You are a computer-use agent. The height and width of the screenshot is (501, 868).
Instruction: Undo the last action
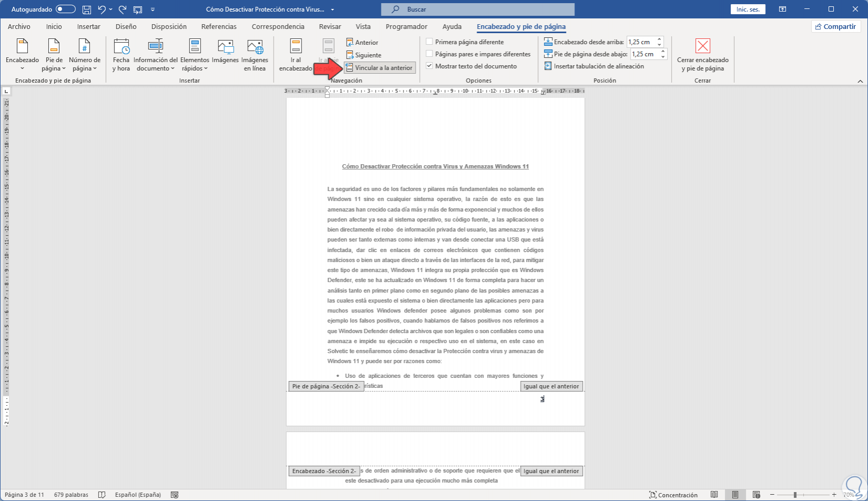tap(102, 9)
